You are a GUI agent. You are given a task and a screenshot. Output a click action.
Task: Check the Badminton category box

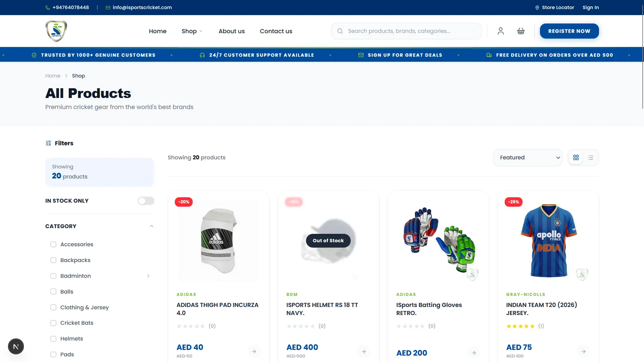click(x=53, y=276)
